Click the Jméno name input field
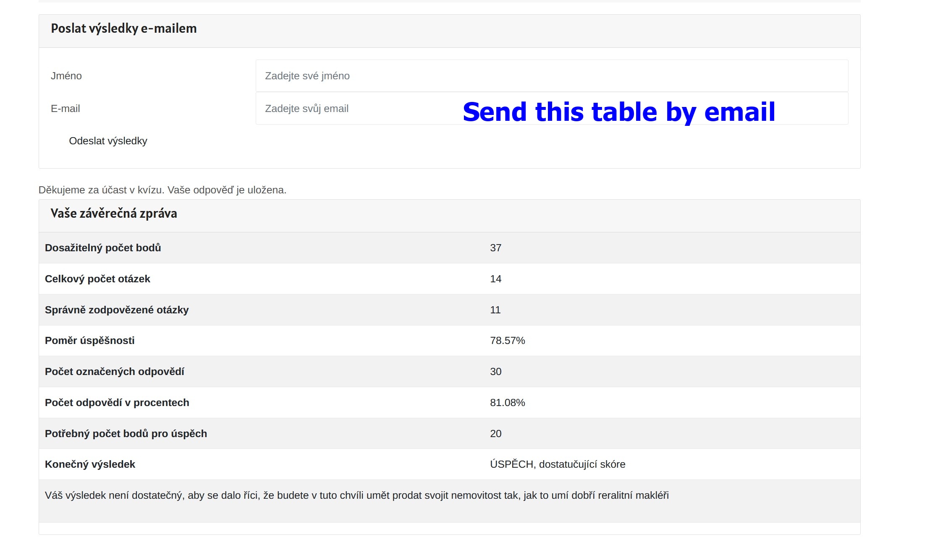Screen dimensions: 935x560 coord(552,76)
